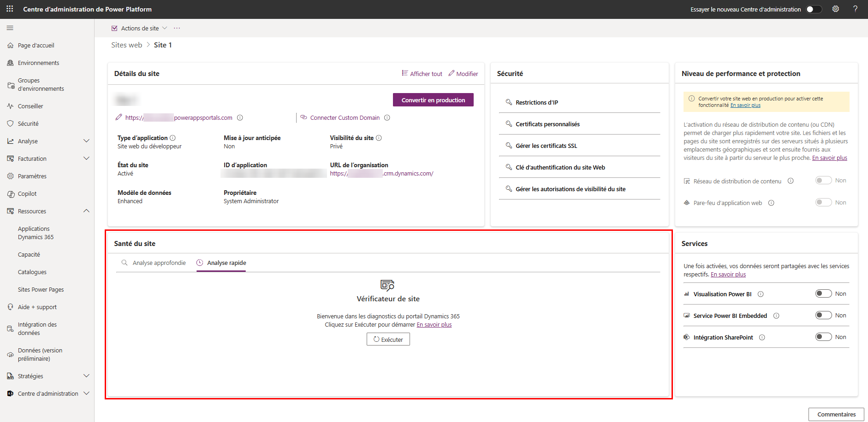The width and height of the screenshot is (868, 422).
Task: Click En savoir plus under Vérificateur de site
Action: coord(434,325)
